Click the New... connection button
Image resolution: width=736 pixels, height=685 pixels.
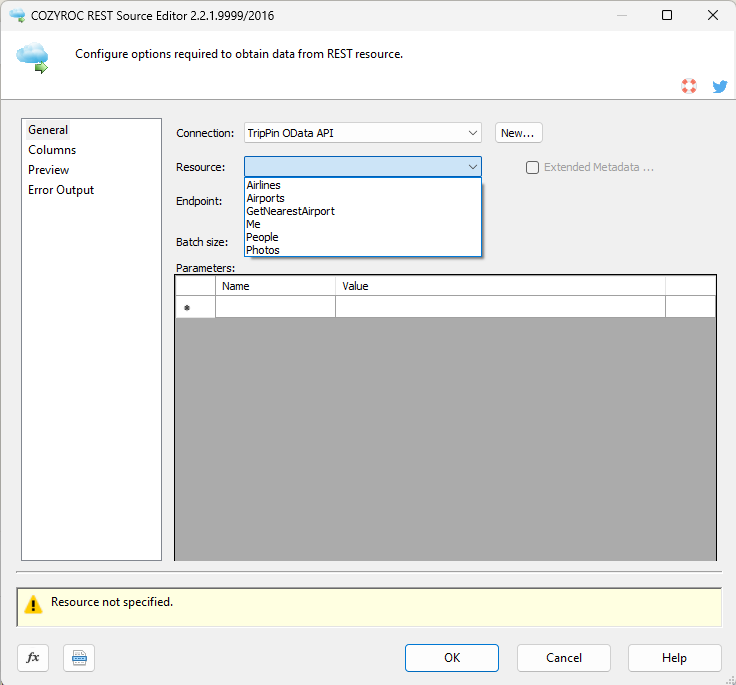click(518, 133)
